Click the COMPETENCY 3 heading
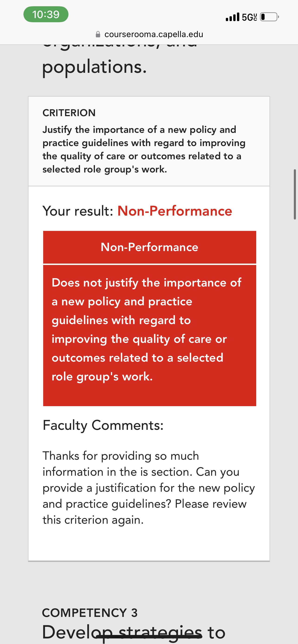 (90, 613)
